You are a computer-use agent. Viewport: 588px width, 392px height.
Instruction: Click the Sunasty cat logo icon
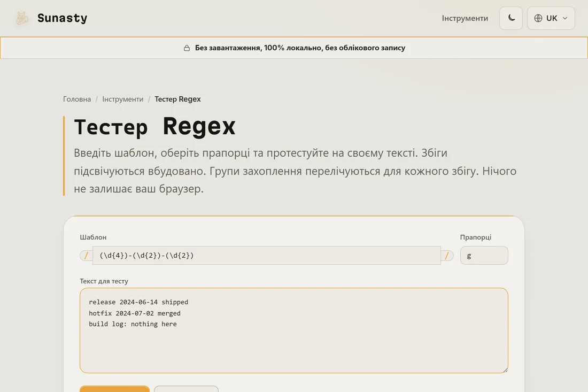(22, 18)
